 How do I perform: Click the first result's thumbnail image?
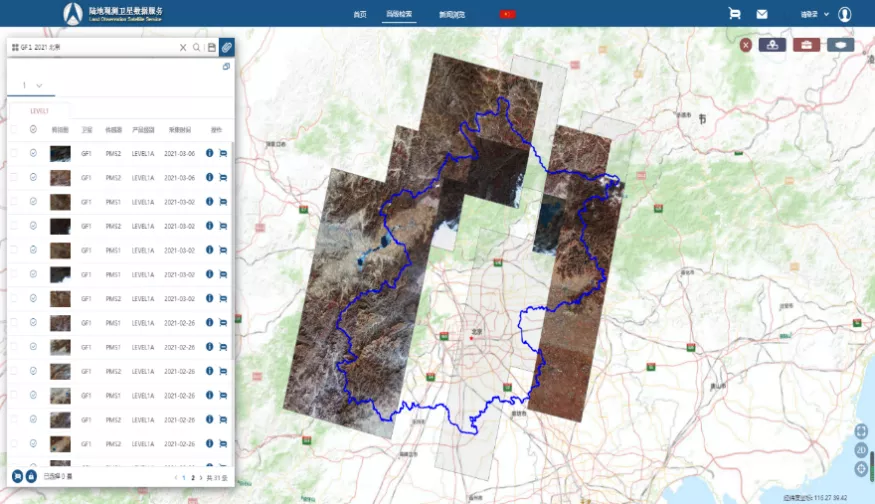(x=60, y=153)
